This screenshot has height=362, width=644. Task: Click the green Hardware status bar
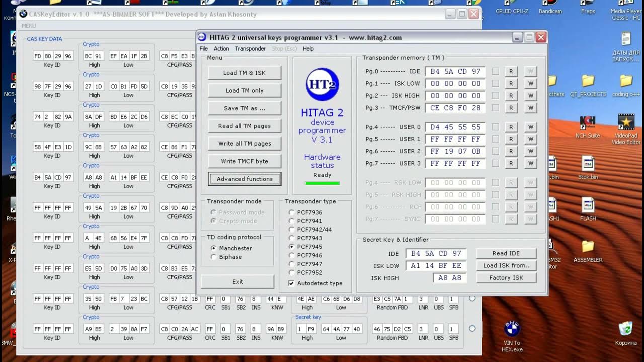pos(322,183)
